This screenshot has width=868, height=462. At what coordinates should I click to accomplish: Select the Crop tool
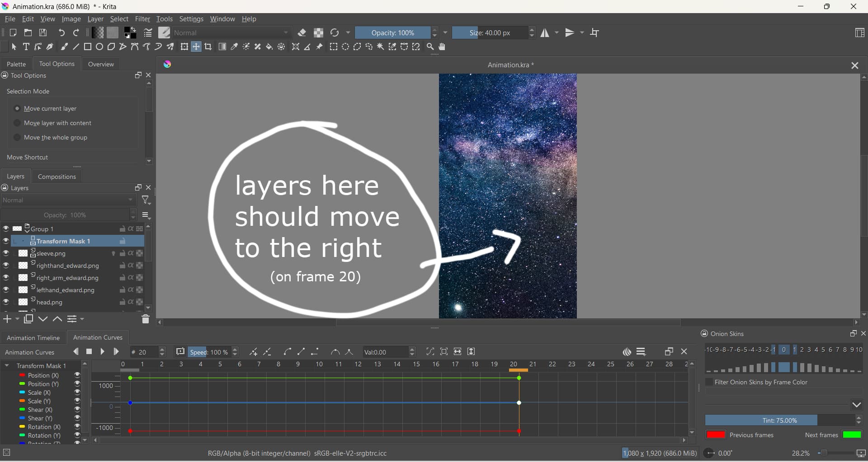click(208, 47)
